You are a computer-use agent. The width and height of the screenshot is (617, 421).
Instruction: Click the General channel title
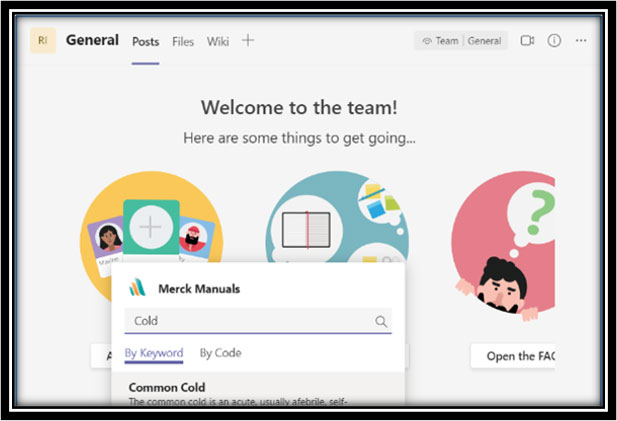92,41
